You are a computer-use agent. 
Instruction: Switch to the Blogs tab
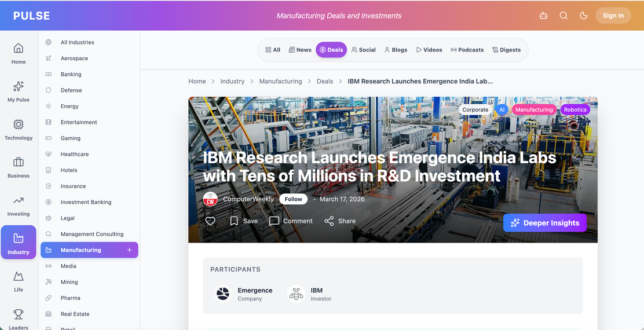pos(396,50)
